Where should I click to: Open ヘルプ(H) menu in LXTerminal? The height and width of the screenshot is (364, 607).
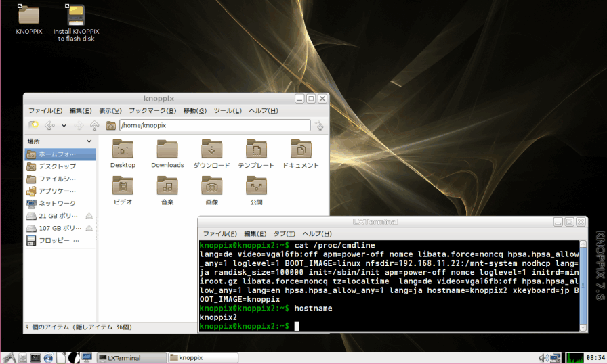(317, 234)
